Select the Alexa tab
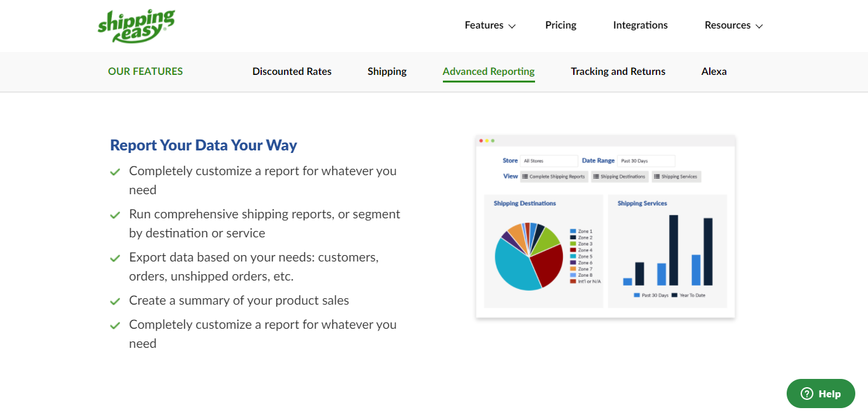This screenshot has width=868, height=417. [714, 72]
